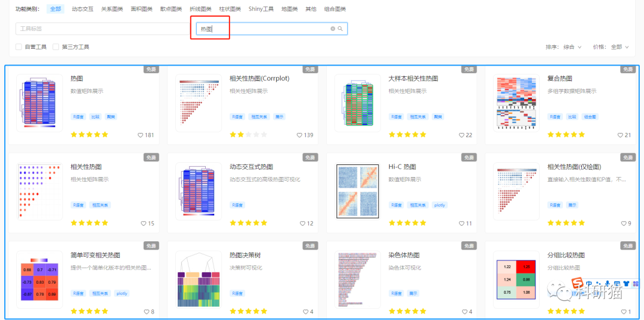Open the 简单可变相关热图 preview thumbnail
Viewport: 644px width, 320px height.
39,279
